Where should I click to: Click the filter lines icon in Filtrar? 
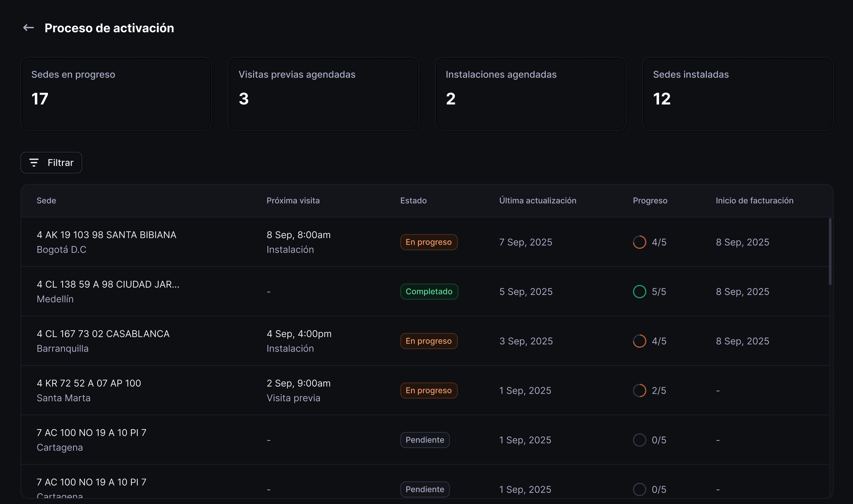[x=34, y=163]
